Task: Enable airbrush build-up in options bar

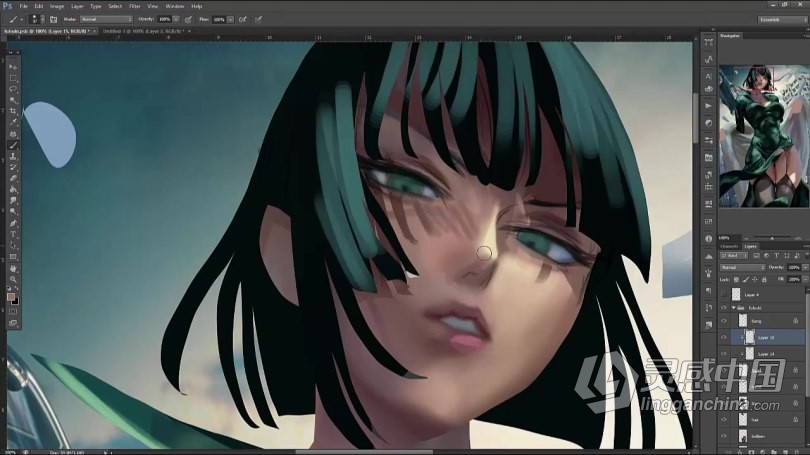Action: [242, 19]
